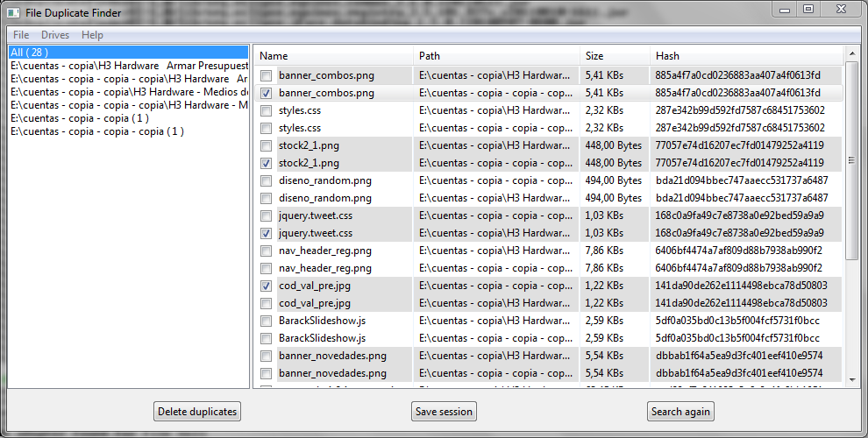This screenshot has height=438, width=868.
Task: Select the All ( 28 ) entry
Action: tap(128, 52)
